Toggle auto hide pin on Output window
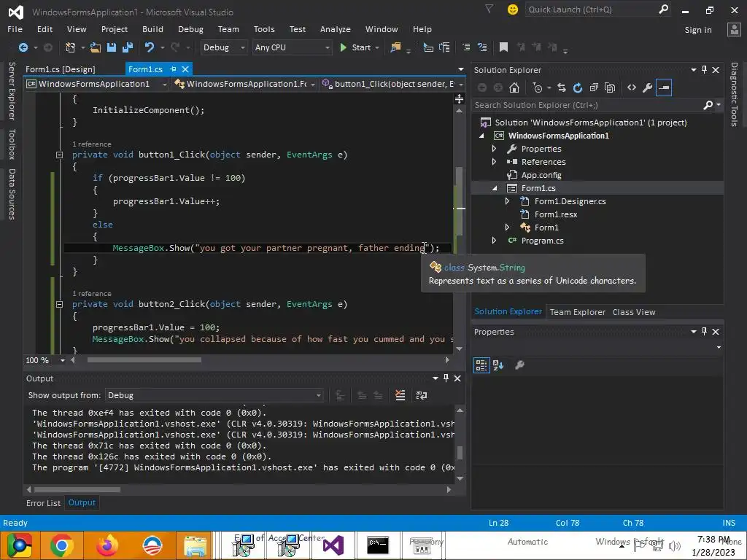Viewport: 747px width, 560px height. [x=446, y=378]
